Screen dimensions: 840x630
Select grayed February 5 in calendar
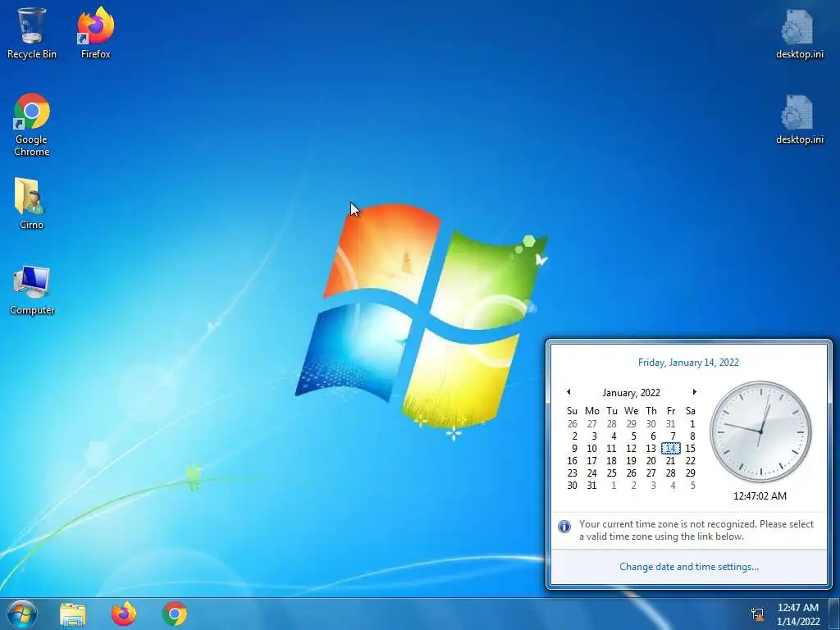(692, 486)
